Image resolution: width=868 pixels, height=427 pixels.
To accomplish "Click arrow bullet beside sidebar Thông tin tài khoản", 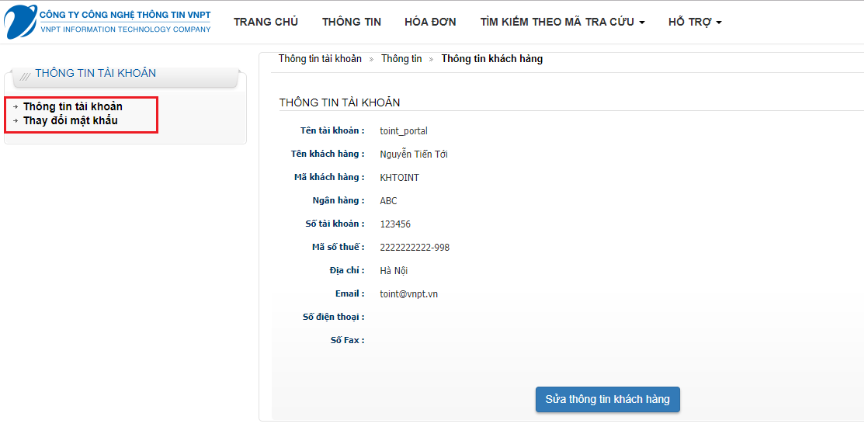I will [x=16, y=107].
